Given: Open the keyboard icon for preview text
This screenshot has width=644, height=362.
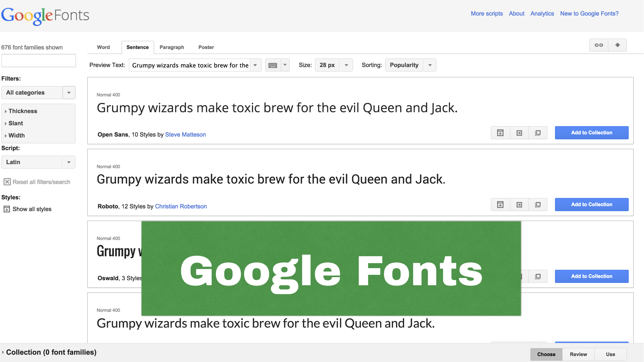Looking at the screenshot, I should tap(273, 65).
